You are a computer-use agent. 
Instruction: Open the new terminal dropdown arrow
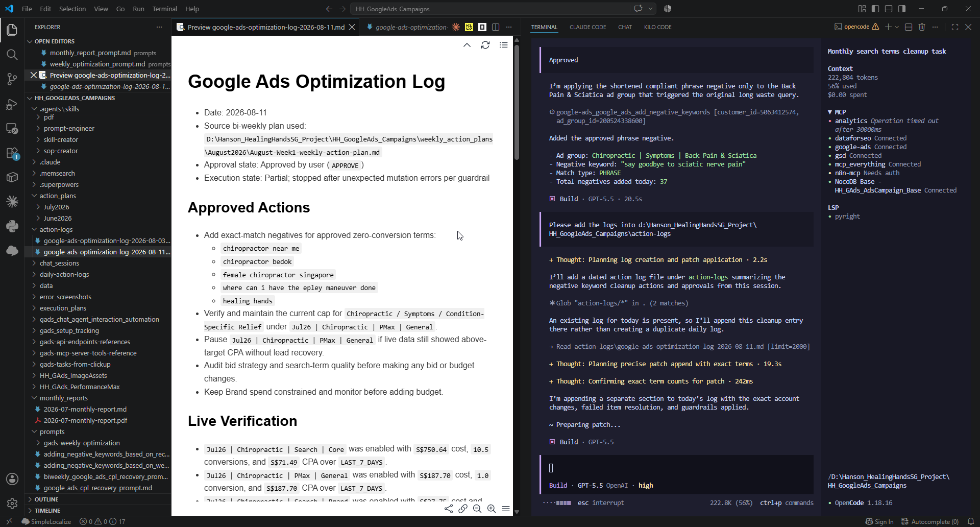click(x=897, y=27)
